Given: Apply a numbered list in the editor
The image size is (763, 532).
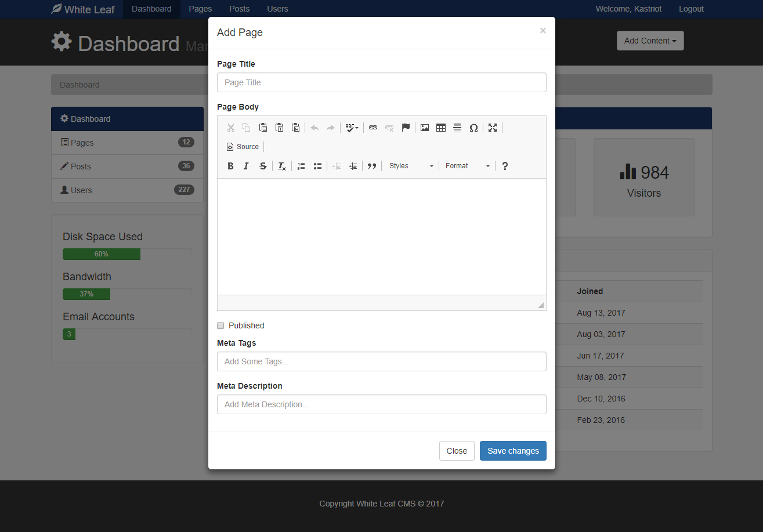Looking at the screenshot, I should tap(301, 166).
